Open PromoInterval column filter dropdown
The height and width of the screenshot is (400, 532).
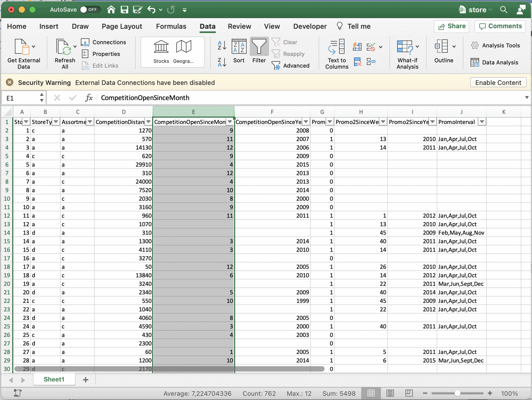[482, 122]
